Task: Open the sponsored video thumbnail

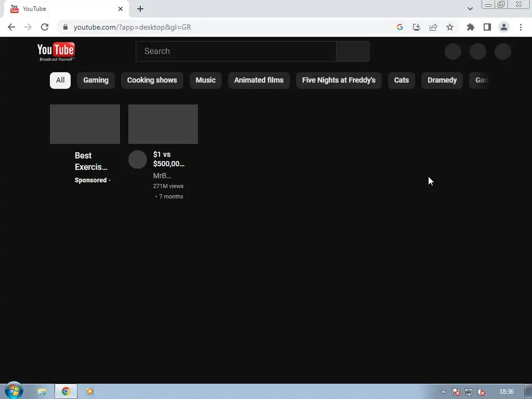Action: [x=85, y=124]
